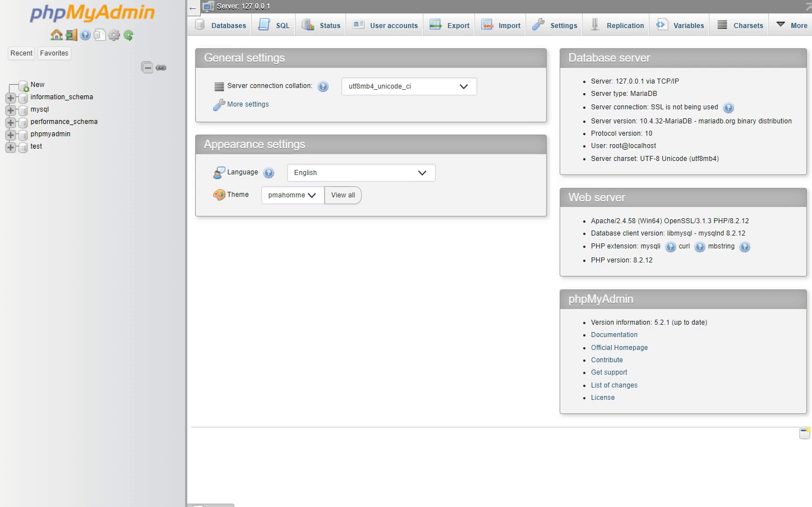Image resolution: width=812 pixels, height=507 pixels.
Task: Open phpMyAdmin documentation blue question icon in sidebar
Action: coord(85,35)
